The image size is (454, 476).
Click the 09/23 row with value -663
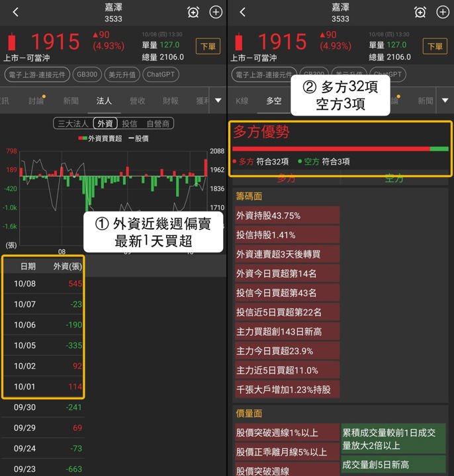[x=43, y=469]
